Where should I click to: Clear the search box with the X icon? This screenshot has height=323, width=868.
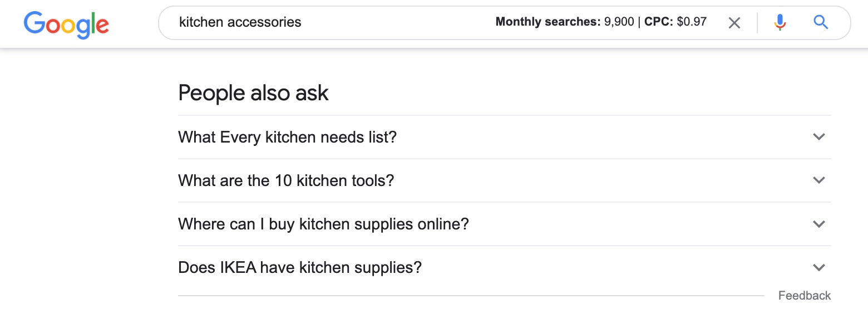734,23
